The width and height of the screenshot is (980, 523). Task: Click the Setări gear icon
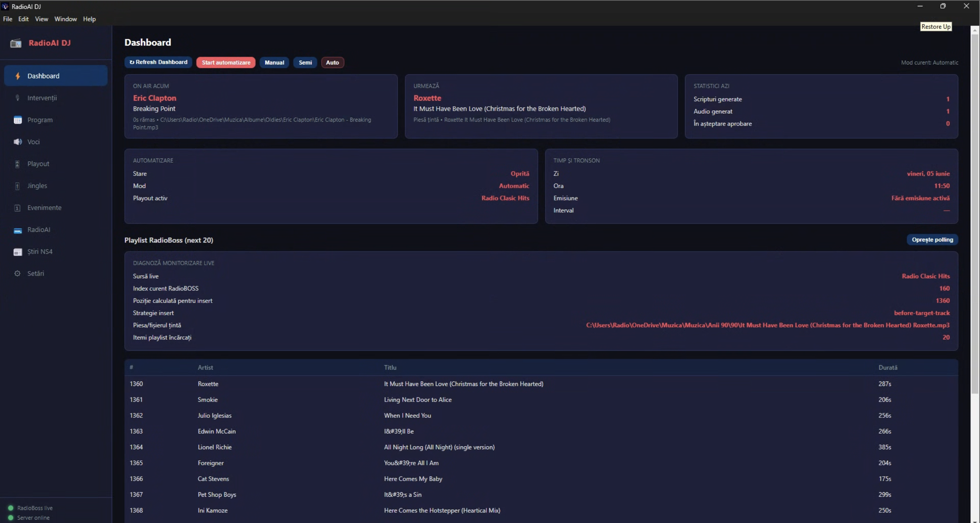(x=17, y=274)
